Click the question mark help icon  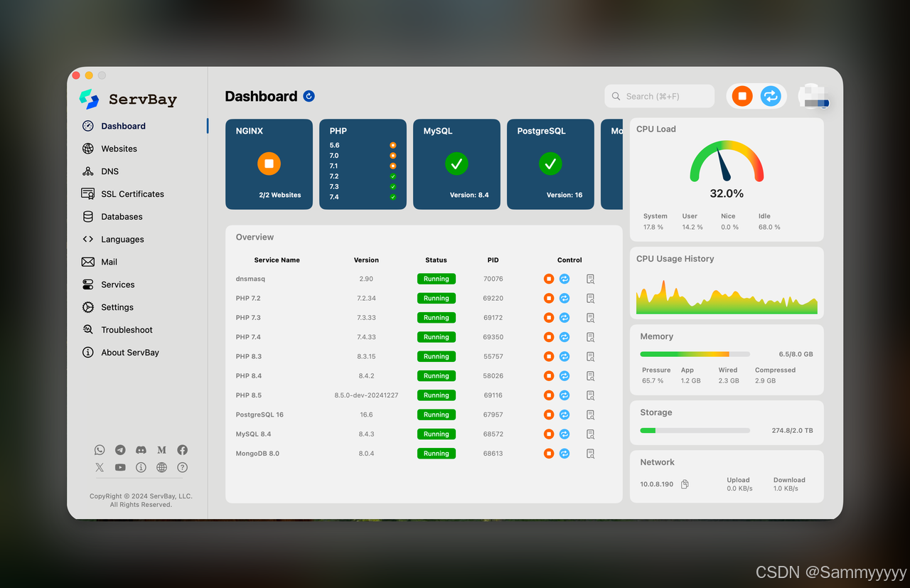pyautogui.click(x=183, y=467)
